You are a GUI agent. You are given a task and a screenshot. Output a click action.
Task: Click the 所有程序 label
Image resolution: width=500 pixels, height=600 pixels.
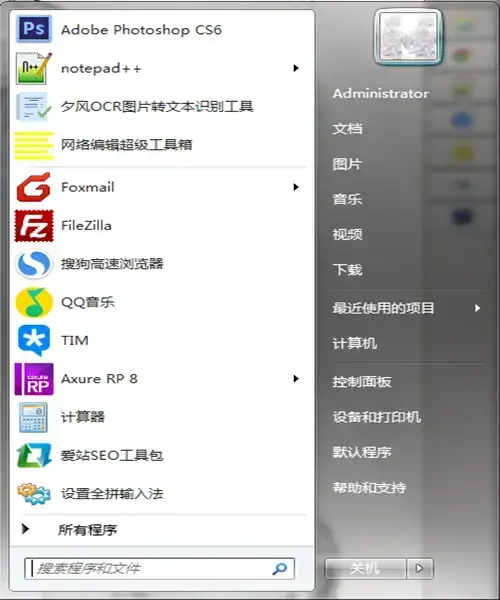tap(87, 530)
